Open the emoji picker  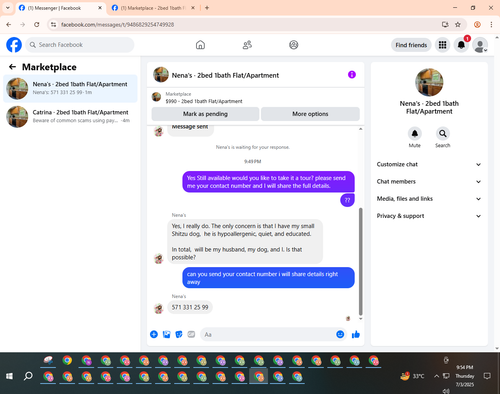pyautogui.click(x=340, y=334)
